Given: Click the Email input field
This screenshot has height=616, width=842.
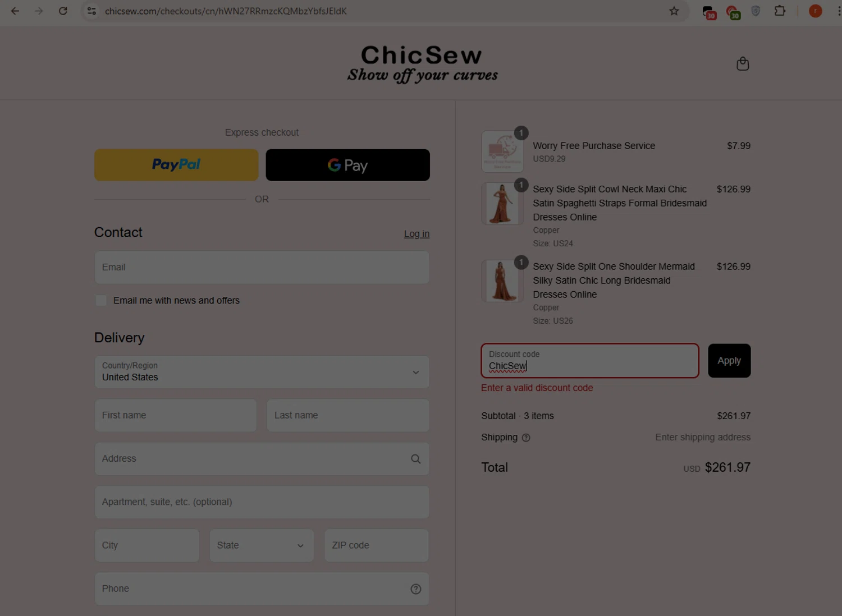Looking at the screenshot, I should point(262,267).
